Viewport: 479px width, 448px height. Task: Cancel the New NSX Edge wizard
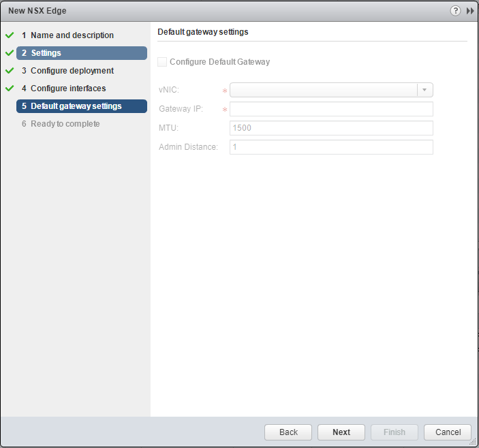[x=448, y=432]
